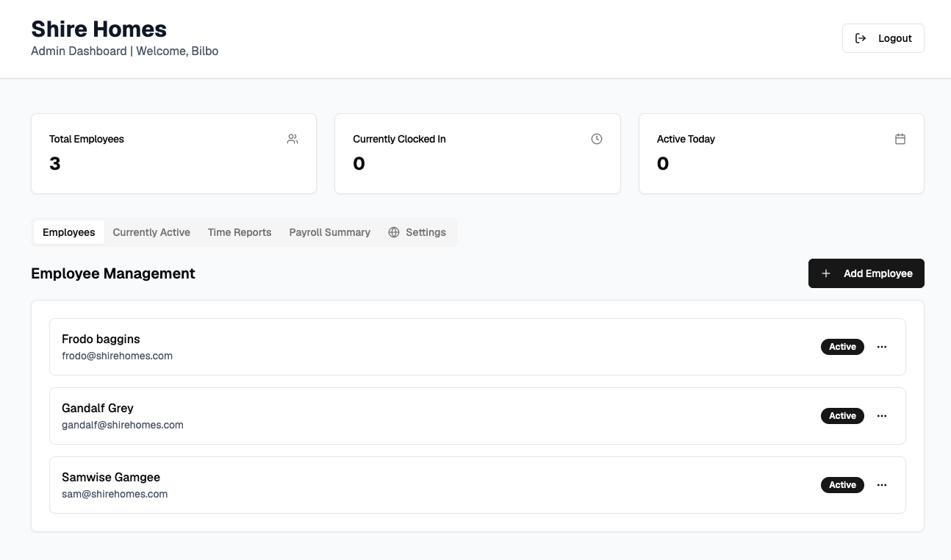Toggle Active status badge for Gandalf Grey

point(842,415)
